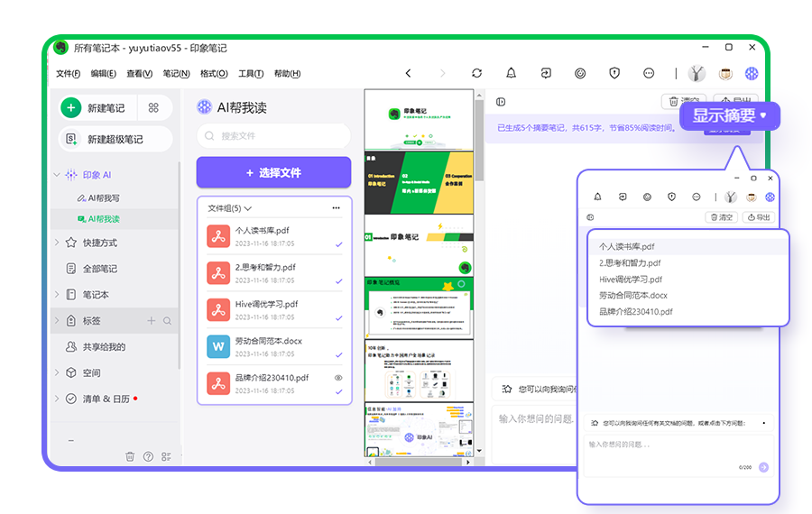Expand the 快捷方式 section
Image resolution: width=812 pixels, height=514 pixels.
pyautogui.click(x=57, y=243)
